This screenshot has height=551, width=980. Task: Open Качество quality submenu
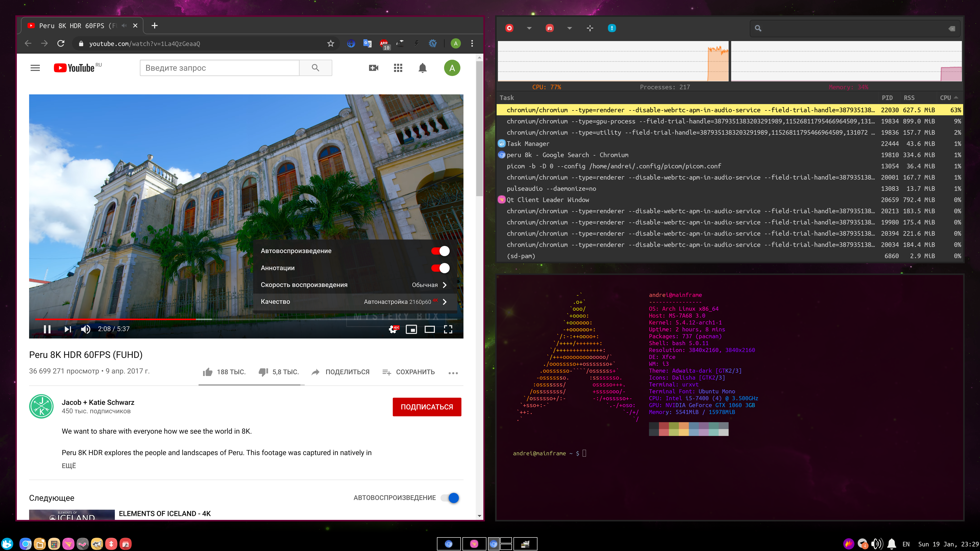[x=355, y=302]
